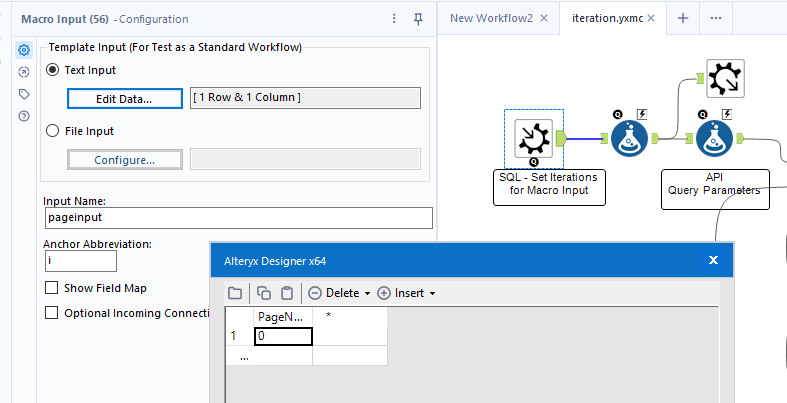Click the open folder icon in dialog toolbar
The height and width of the screenshot is (403, 787).
pos(235,293)
